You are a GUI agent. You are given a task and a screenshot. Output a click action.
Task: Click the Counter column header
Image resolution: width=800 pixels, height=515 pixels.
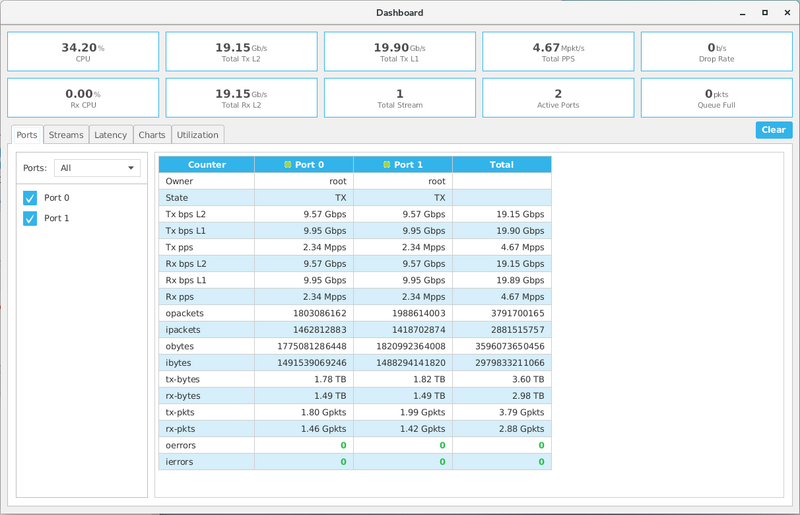point(206,165)
